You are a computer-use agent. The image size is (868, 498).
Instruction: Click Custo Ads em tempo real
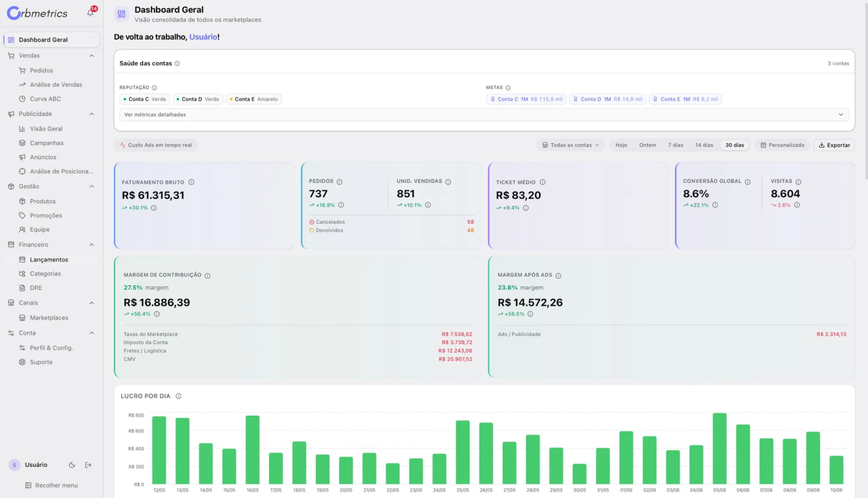156,145
